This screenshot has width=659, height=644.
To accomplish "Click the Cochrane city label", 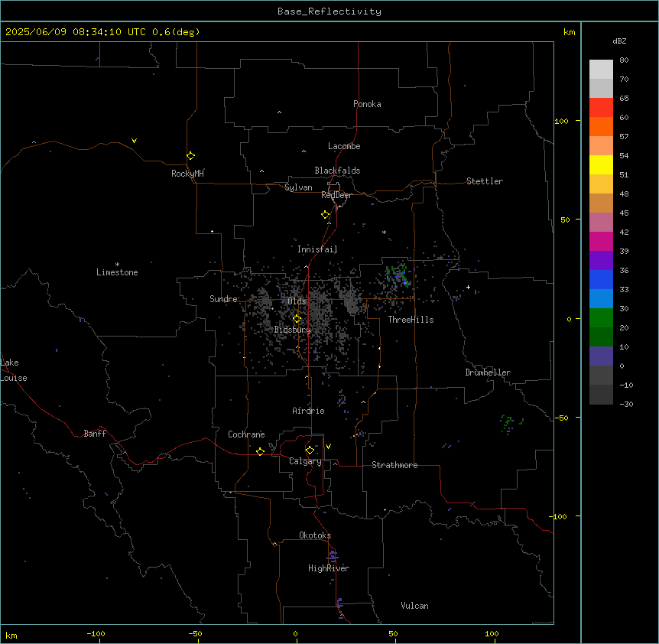I will click(246, 434).
